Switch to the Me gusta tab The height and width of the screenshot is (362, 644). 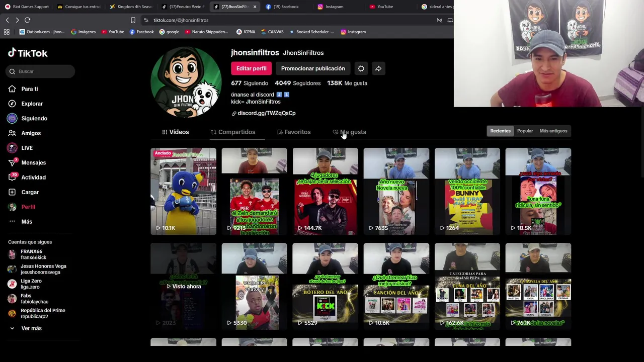350,132
